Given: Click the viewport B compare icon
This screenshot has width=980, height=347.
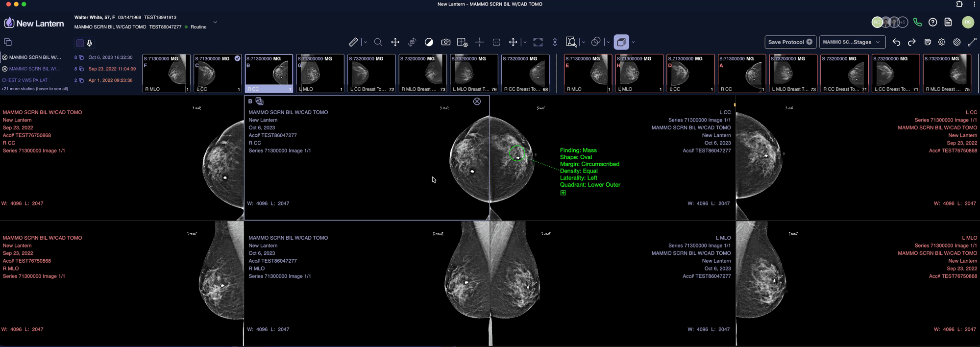Looking at the screenshot, I should (x=259, y=101).
